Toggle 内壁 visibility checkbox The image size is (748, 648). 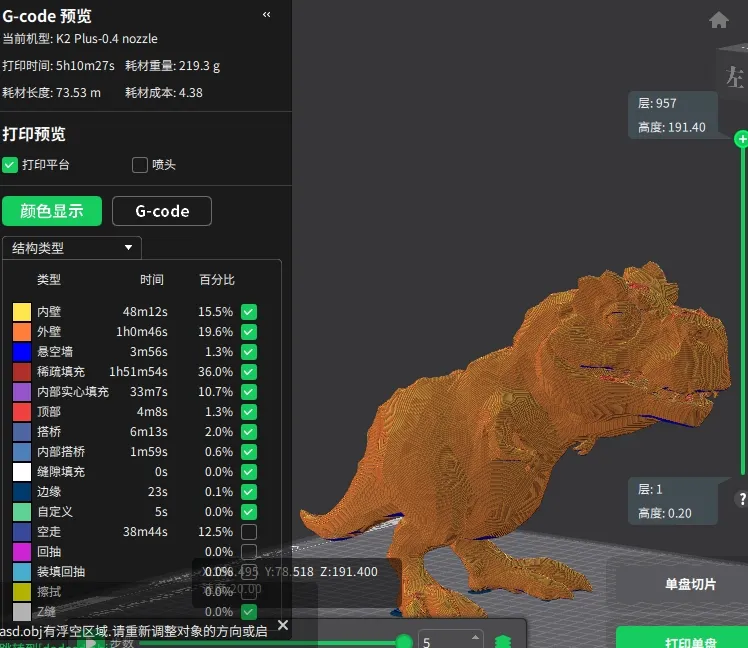pyautogui.click(x=249, y=312)
